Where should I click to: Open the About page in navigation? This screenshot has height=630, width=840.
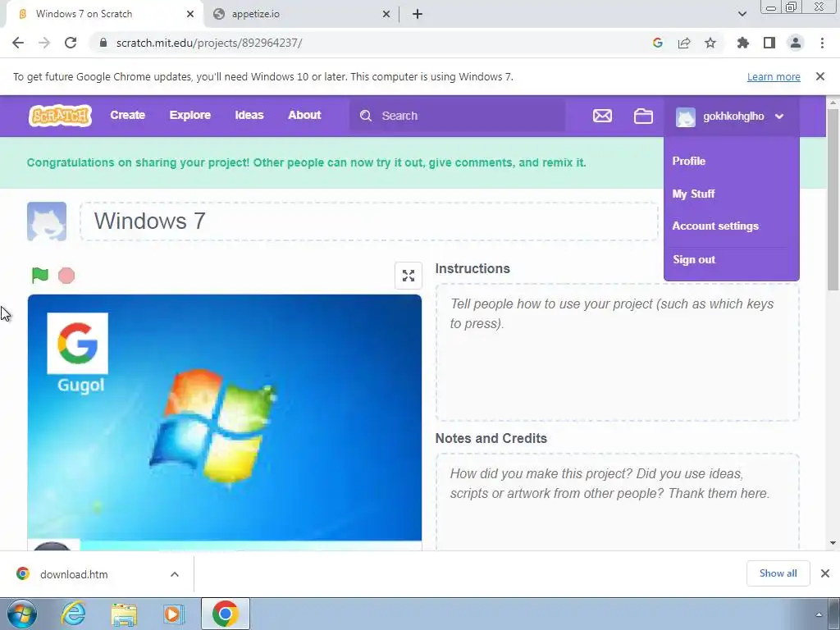pyautogui.click(x=304, y=115)
